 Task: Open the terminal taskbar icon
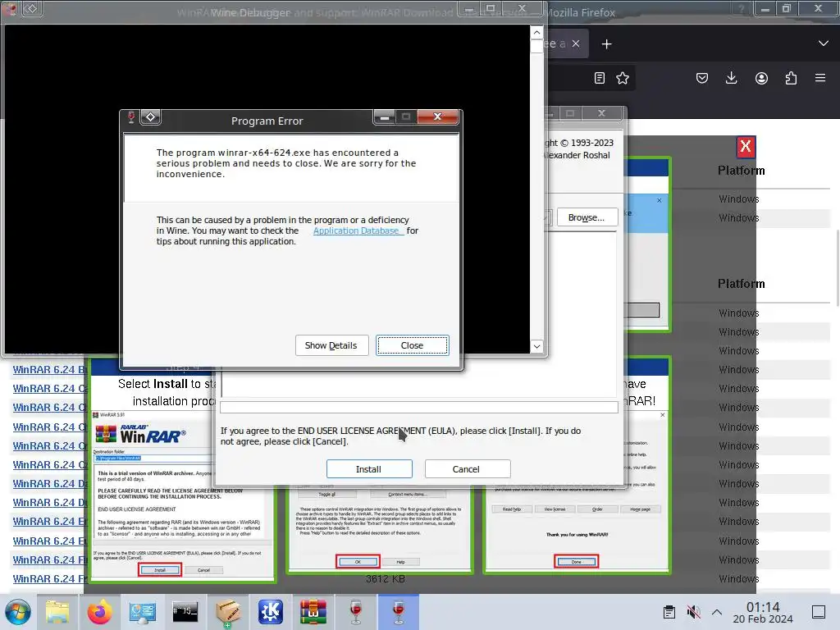[x=185, y=612]
